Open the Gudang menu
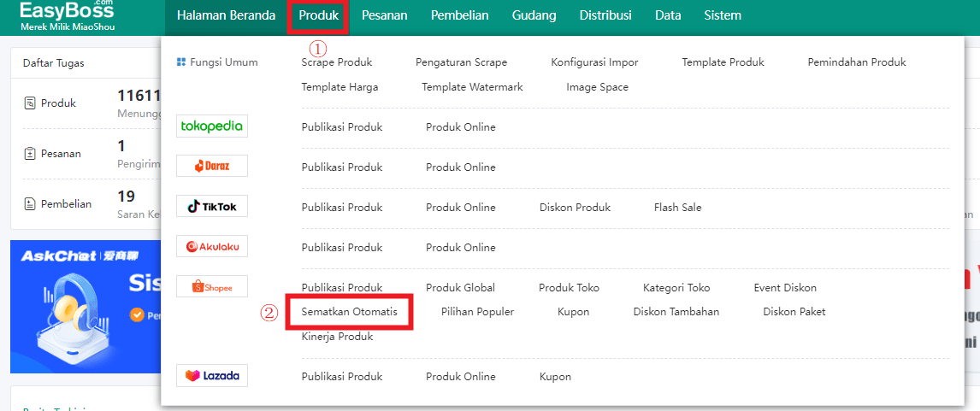The image size is (980, 411). point(534,15)
